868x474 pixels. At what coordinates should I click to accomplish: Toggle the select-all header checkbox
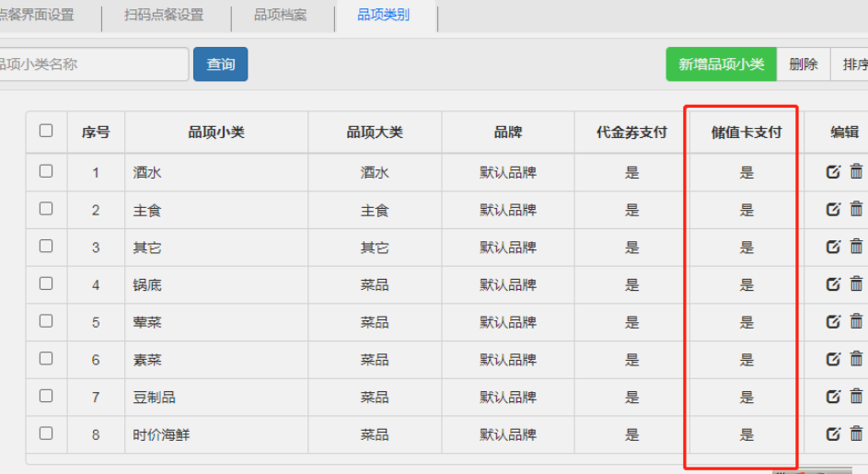(46, 131)
